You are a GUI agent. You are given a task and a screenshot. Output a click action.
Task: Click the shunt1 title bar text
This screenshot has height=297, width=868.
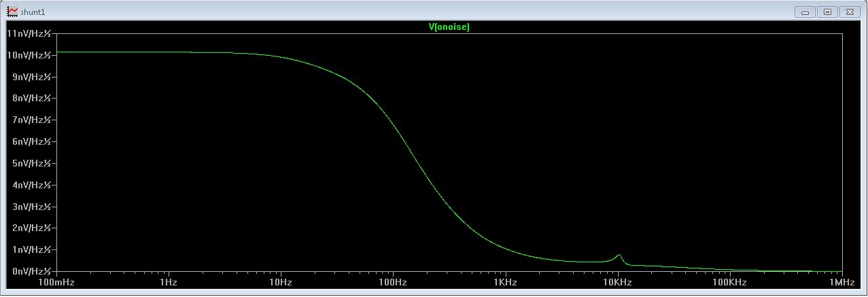point(33,12)
